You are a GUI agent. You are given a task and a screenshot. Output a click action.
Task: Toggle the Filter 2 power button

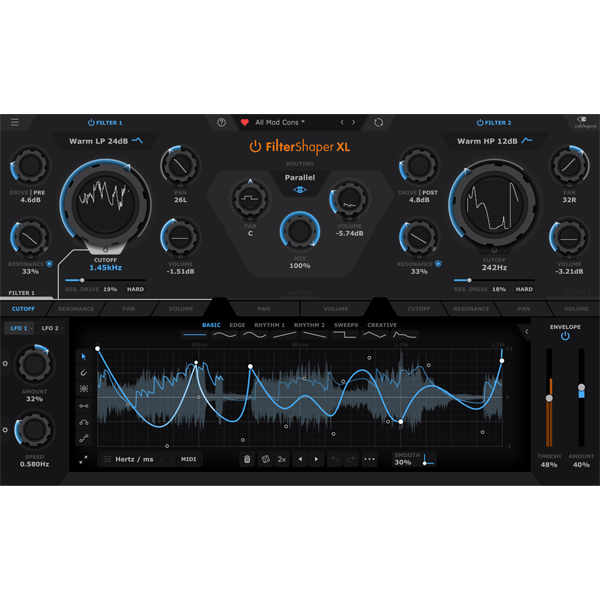pos(480,122)
